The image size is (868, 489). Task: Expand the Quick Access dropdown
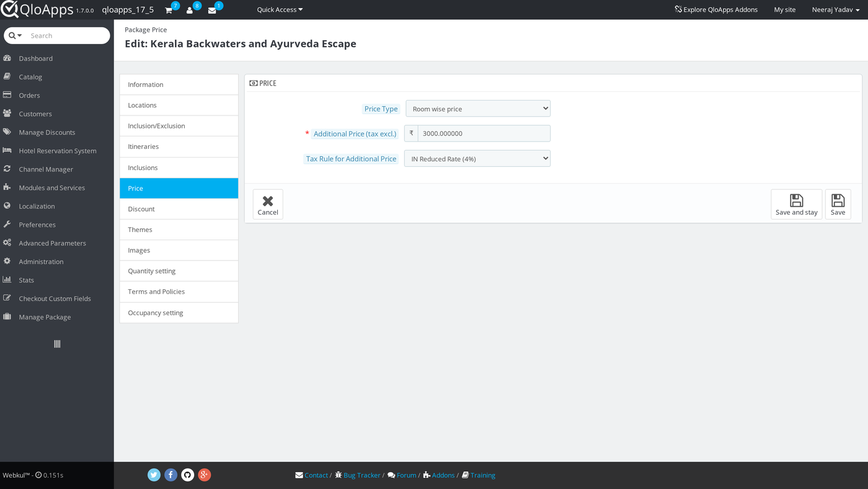click(x=280, y=10)
